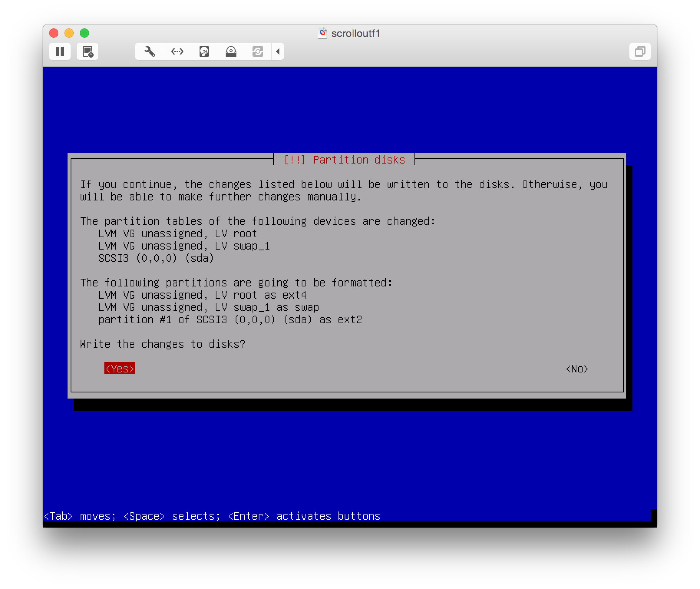Collapse the device toolbar arrow
Image resolution: width=700 pixels, height=589 pixels.
click(x=278, y=51)
